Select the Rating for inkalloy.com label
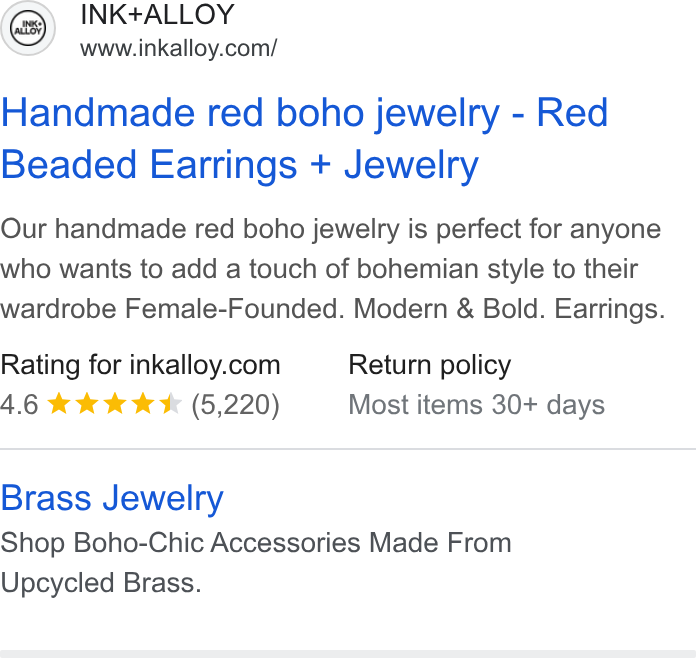Screen dimensions: 696x658 coord(140,365)
